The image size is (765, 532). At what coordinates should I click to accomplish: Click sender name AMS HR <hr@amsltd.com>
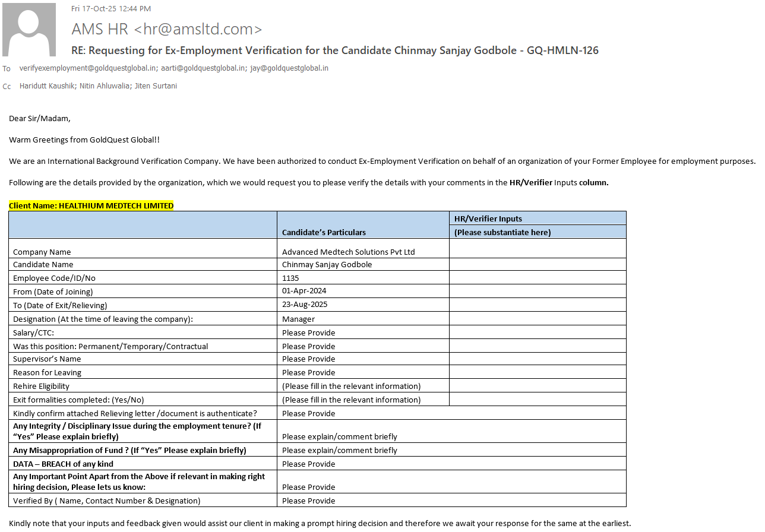[x=167, y=29]
